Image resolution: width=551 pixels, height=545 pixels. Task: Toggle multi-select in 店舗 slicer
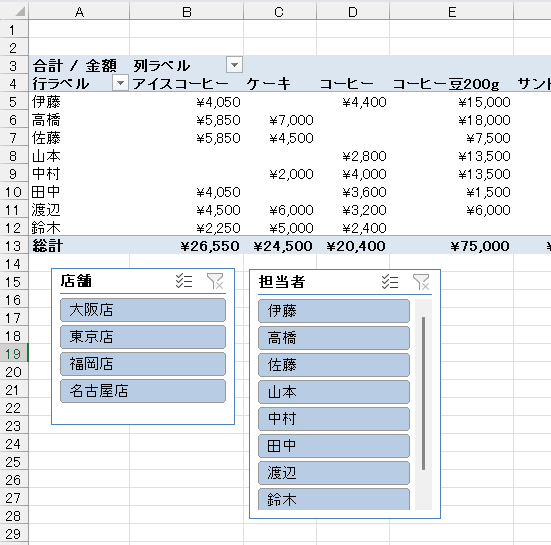click(x=184, y=281)
